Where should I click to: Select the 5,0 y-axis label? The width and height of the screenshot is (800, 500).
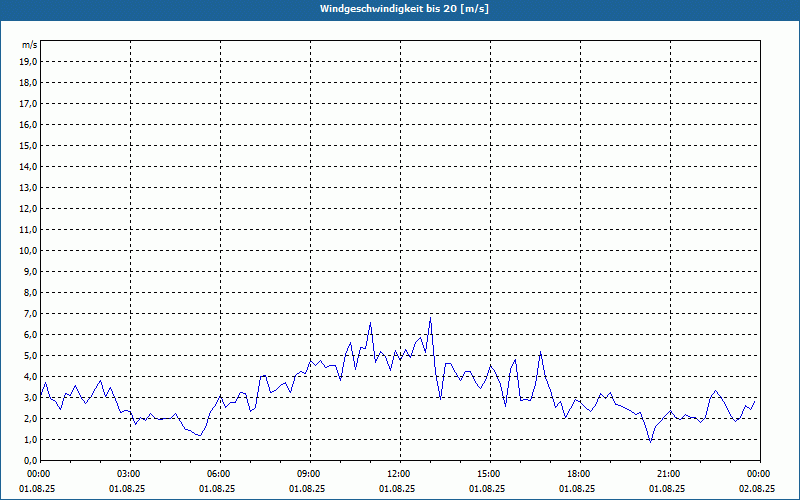pos(30,356)
